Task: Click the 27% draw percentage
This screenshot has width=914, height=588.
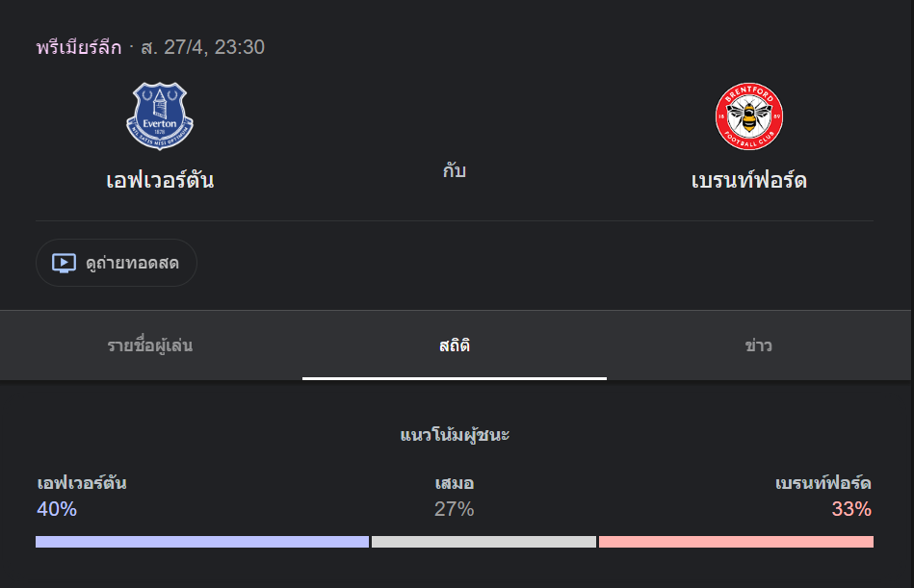Action: pyautogui.click(x=454, y=509)
